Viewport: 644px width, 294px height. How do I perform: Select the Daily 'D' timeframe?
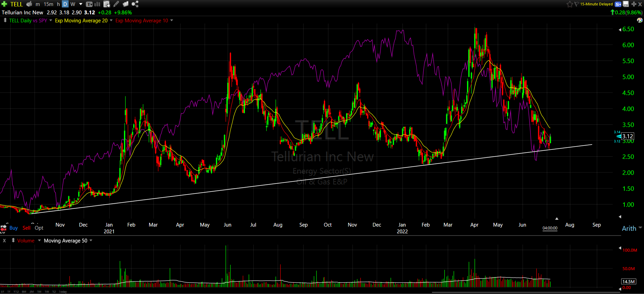(65, 4)
